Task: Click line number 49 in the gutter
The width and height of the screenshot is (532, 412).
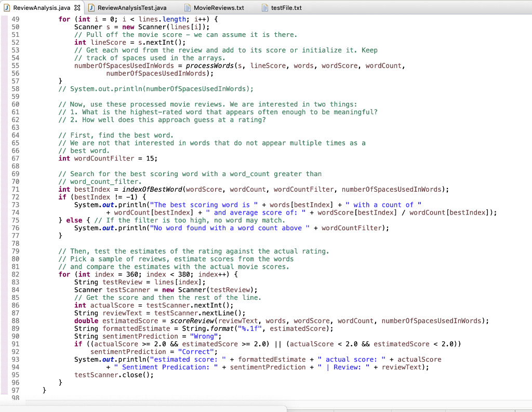Action: 16,19
